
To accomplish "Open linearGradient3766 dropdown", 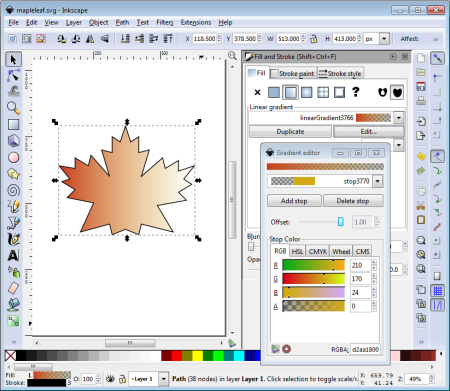I will coord(399,118).
